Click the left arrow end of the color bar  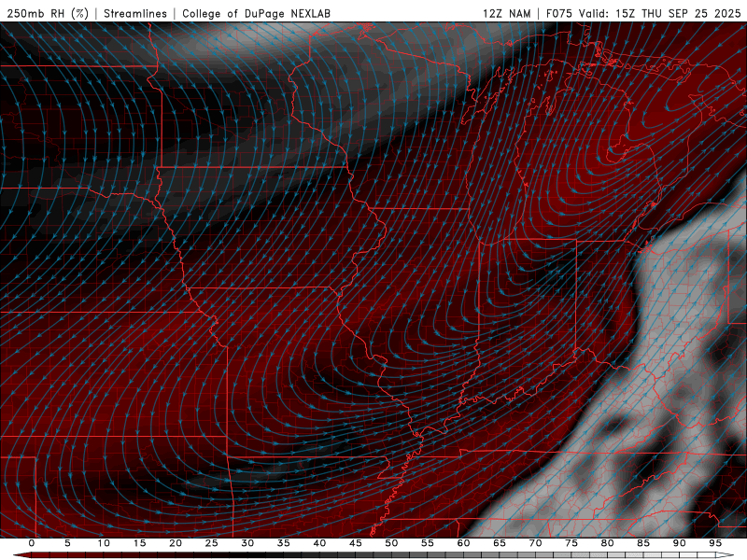tap(21, 555)
